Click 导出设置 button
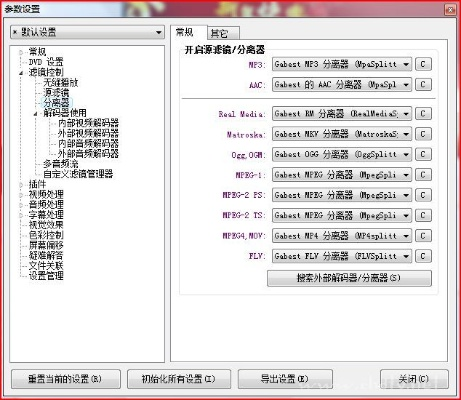Screen dimensions: 461x400 tap(285, 379)
